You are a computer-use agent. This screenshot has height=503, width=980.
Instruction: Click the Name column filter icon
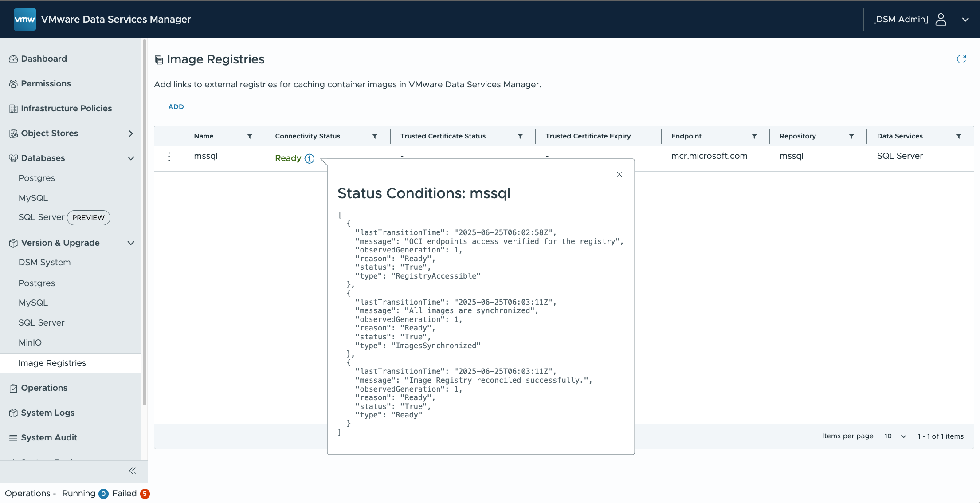250,136
